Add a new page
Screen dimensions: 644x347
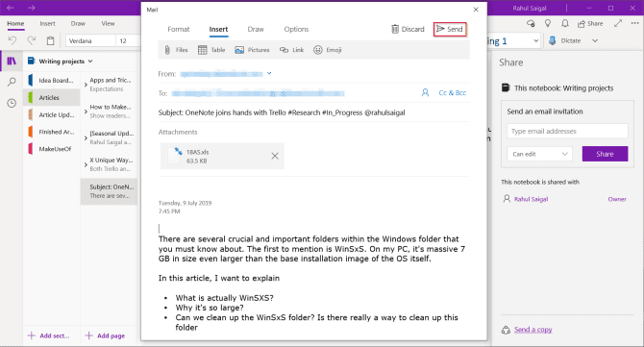[105, 335]
